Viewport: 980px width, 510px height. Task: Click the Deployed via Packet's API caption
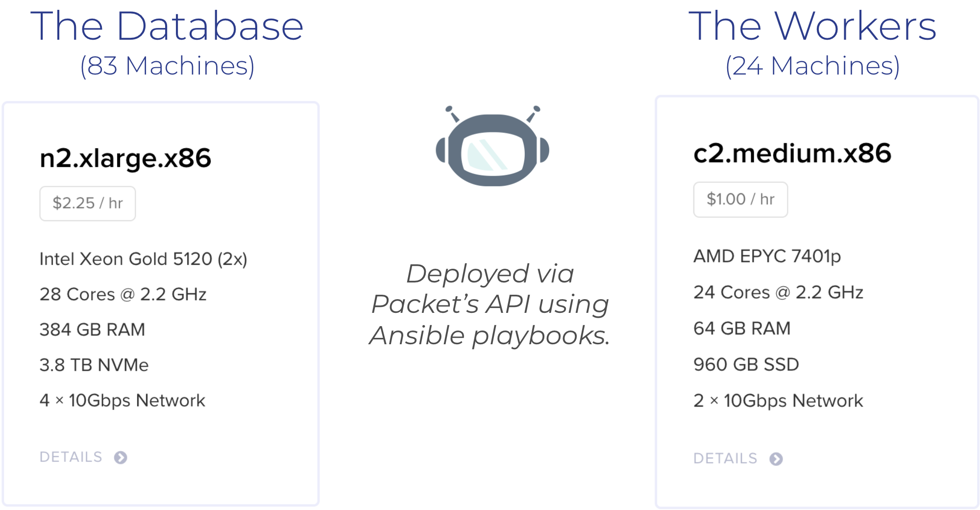490,305
